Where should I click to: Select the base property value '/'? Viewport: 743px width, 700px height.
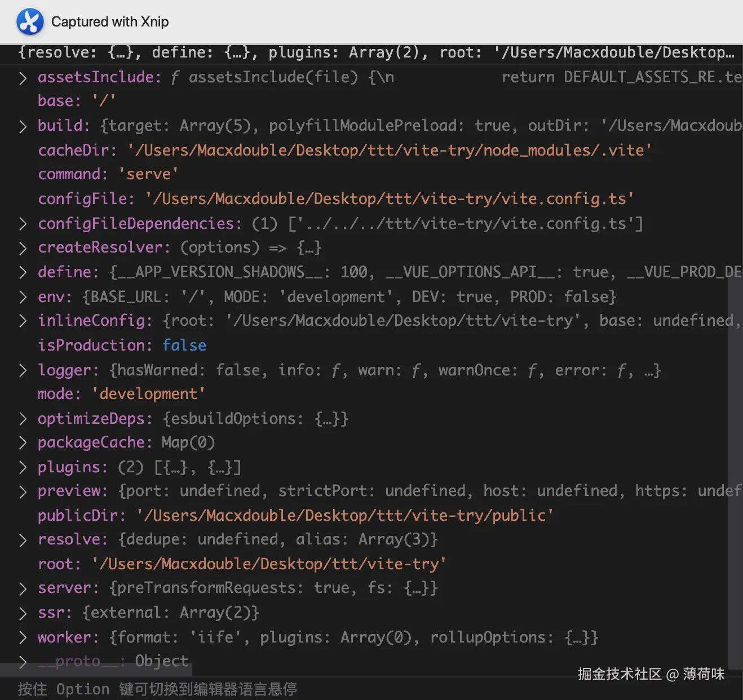[x=104, y=101]
